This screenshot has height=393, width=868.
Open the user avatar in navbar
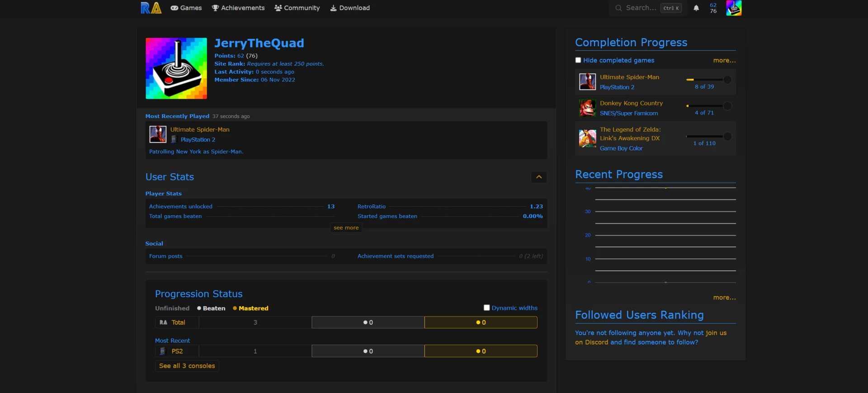tap(733, 8)
